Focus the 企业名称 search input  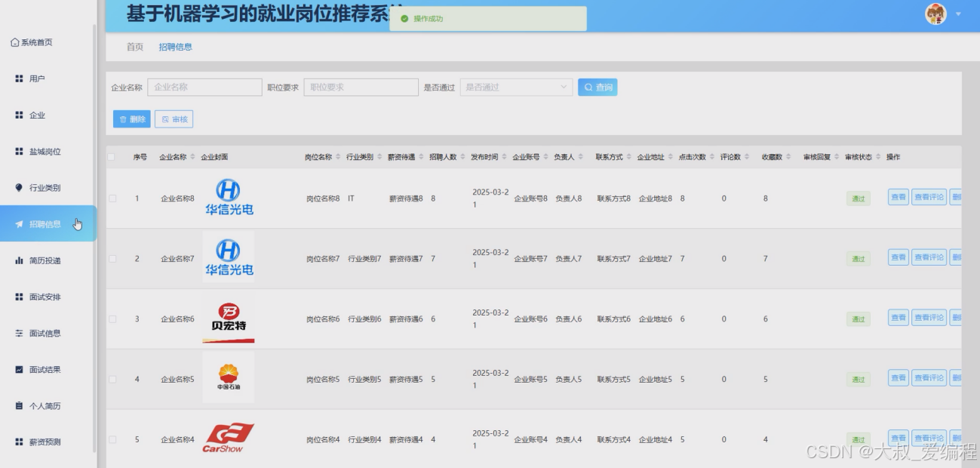click(204, 87)
